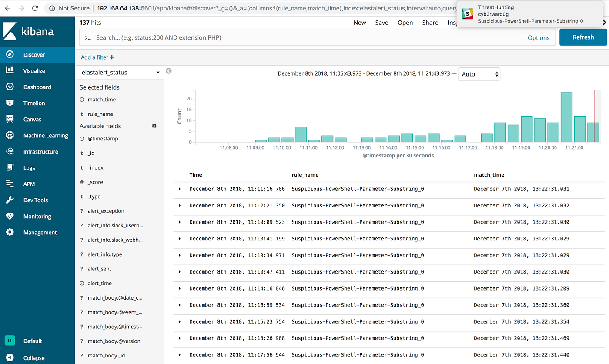The height and width of the screenshot is (364, 609).
Task: Open Infrastructure section icon
Action: coord(10,152)
